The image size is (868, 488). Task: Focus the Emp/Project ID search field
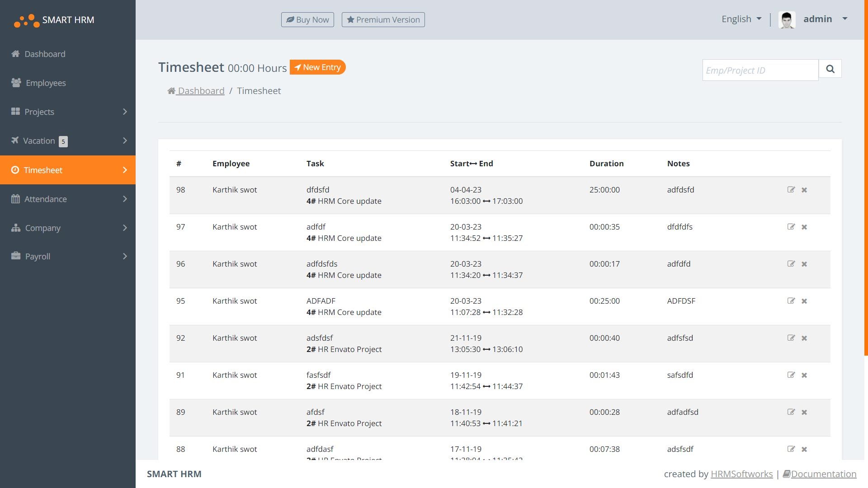click(760, 70)
